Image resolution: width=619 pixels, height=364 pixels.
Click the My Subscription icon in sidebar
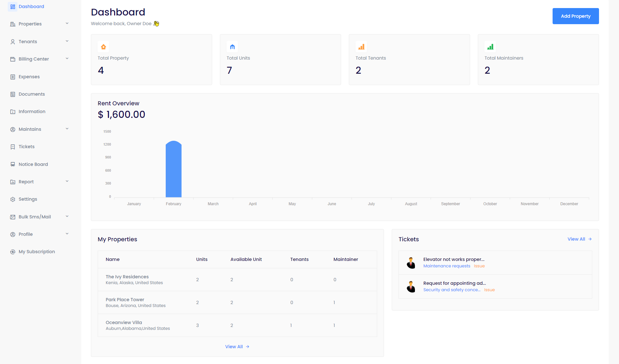click(13, 252)
